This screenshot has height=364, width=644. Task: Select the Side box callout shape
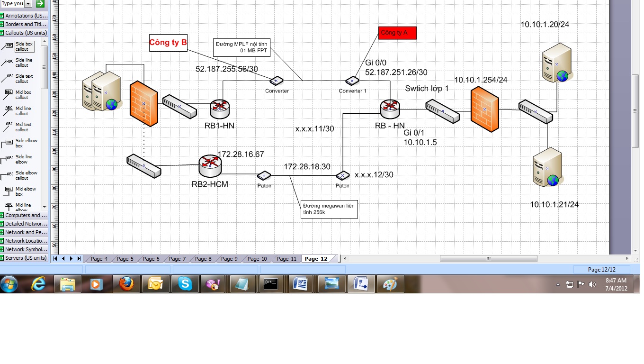(24, 46)
